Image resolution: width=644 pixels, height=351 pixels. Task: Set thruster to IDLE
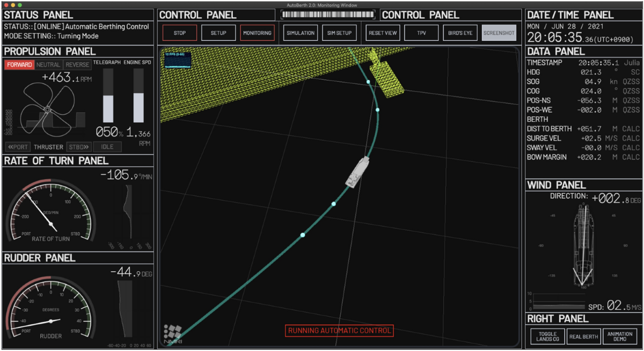click(x=107, y=147)
